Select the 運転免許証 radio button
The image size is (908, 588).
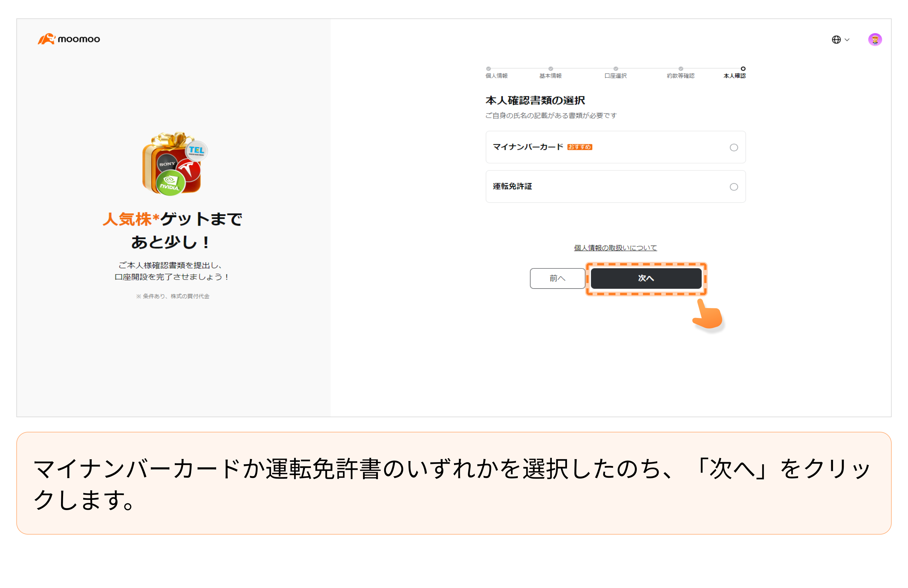pos(734,187)
